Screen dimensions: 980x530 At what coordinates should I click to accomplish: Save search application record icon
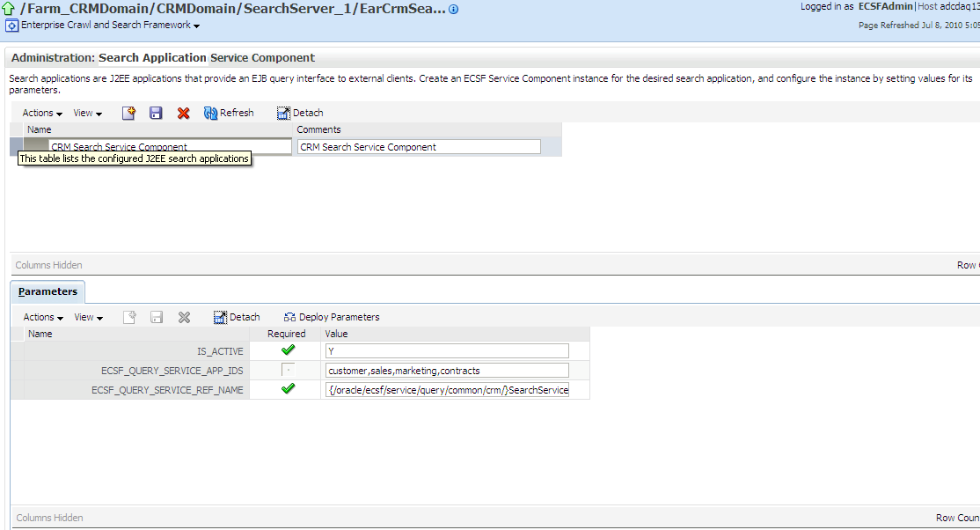coord(156,113)
